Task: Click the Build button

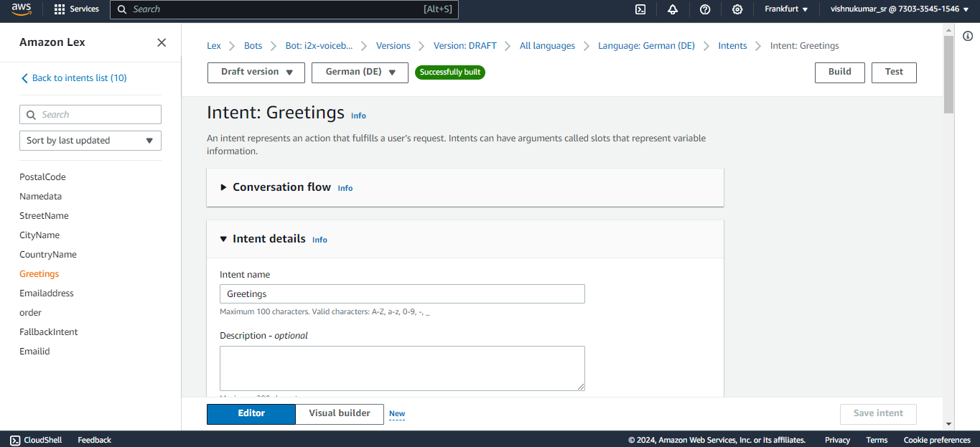Action: (x=840, y=72)
